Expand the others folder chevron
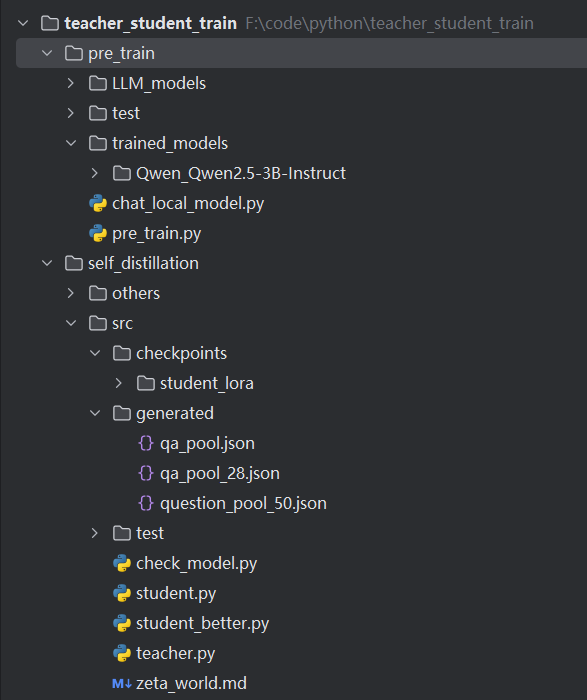 tap(71, 293)
